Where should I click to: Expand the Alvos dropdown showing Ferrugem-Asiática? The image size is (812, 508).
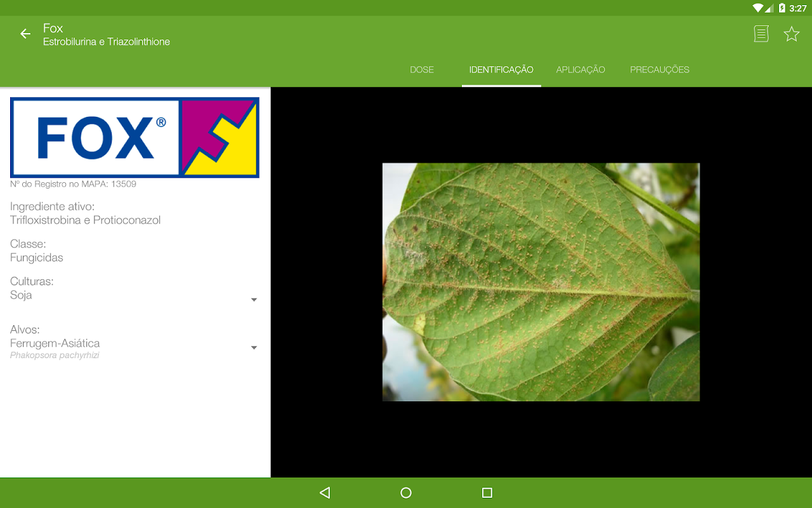click(x=134, y=348)
